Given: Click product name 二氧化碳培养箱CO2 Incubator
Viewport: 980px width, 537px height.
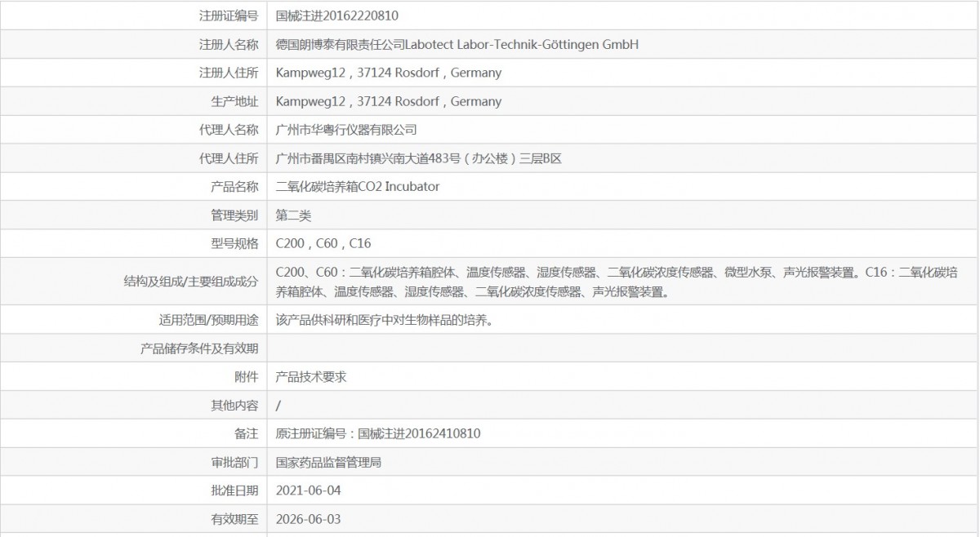Looking at the screenshot, I should pos(358,187).
